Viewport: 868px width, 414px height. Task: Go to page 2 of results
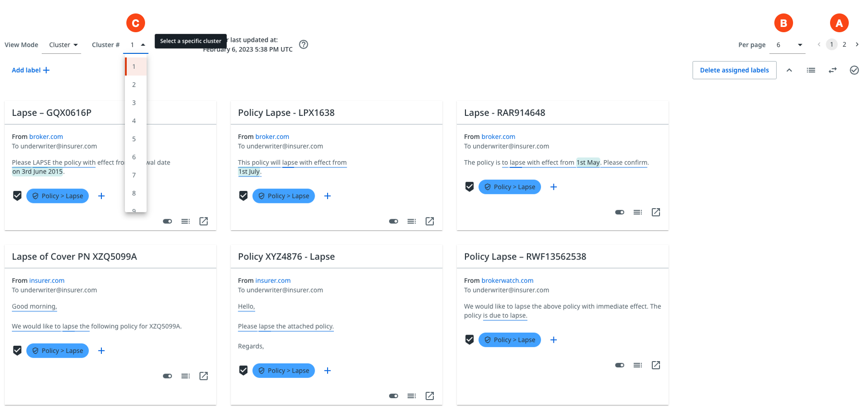point(844,44)
